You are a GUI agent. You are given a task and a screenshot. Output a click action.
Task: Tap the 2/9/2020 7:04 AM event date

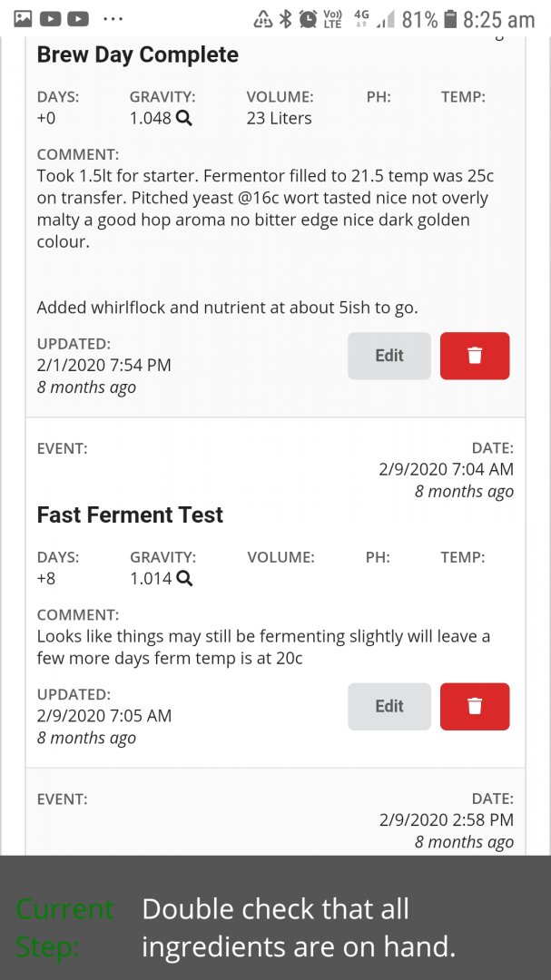[448, 469]
